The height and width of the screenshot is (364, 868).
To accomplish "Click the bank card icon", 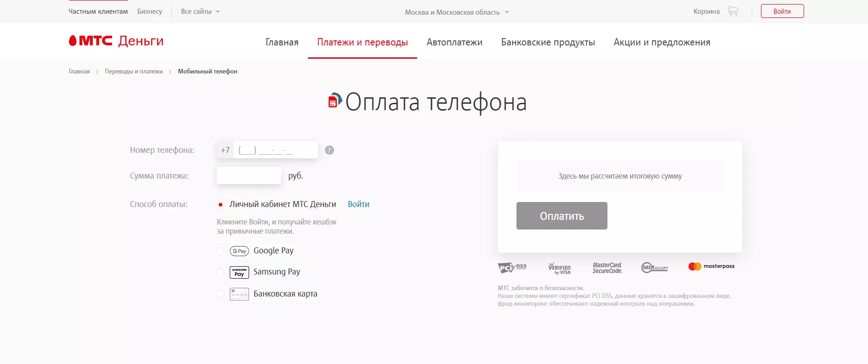I will 239,294.
